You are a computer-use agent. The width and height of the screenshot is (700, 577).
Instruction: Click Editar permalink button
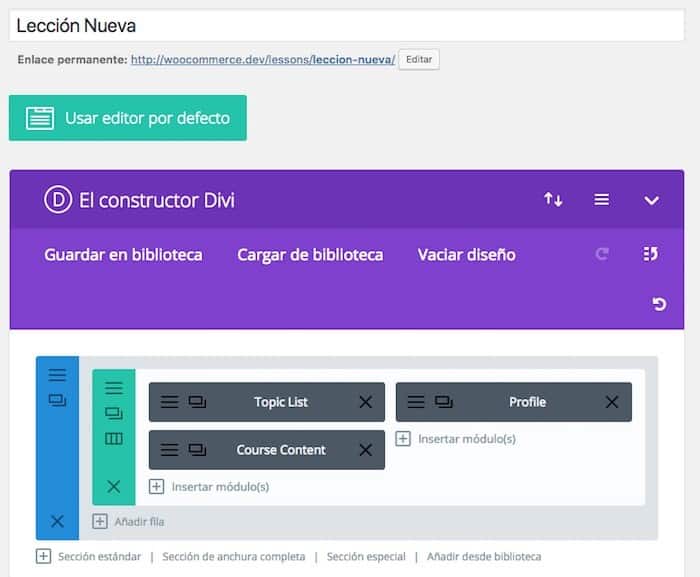click(419, 59)
